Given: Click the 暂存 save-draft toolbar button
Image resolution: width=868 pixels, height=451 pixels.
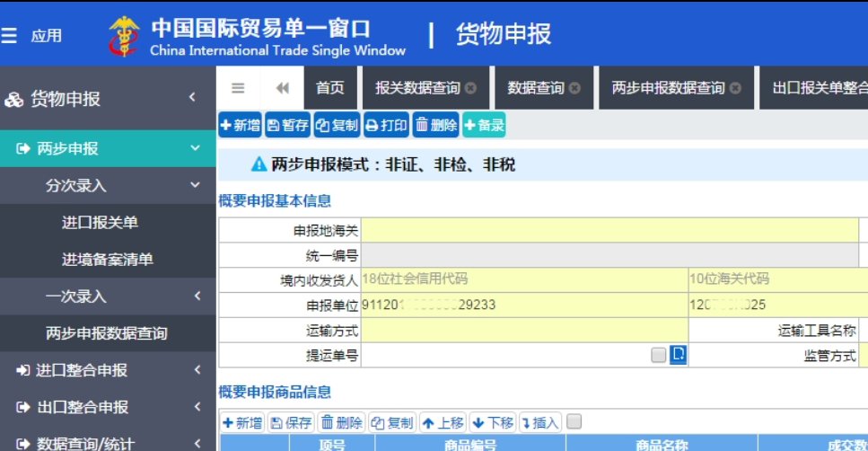Looking at the screenshot, I should point(287,126).
